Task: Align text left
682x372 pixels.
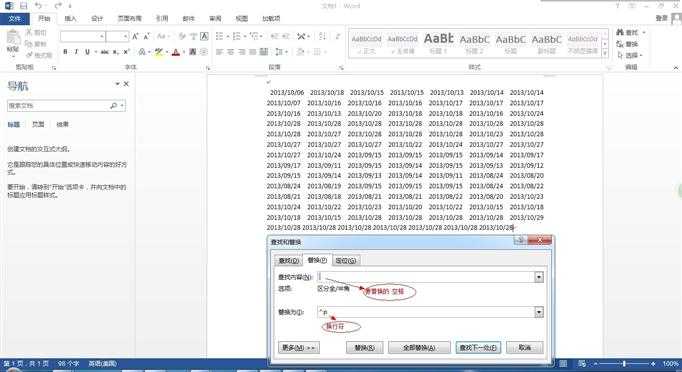Action: pos(220,52)
